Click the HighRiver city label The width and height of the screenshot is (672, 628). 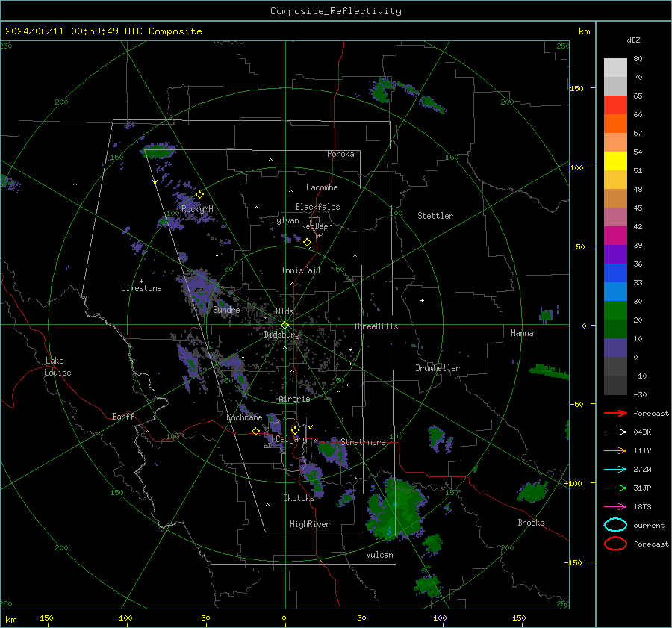[310, 524]
